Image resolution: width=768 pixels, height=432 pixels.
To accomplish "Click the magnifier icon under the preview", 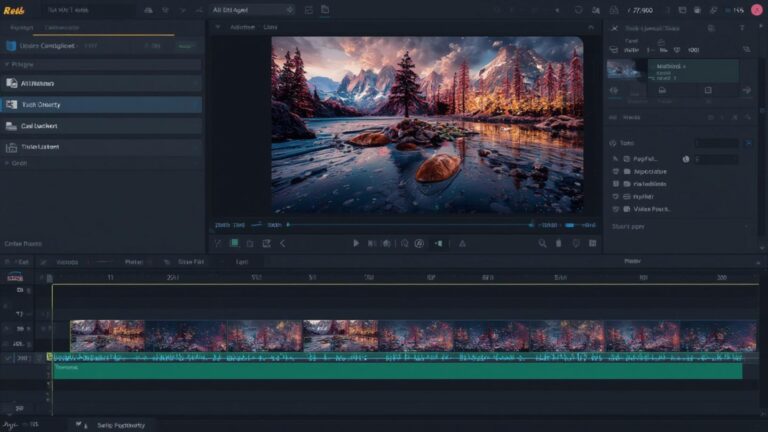I will tap(542, 243).
